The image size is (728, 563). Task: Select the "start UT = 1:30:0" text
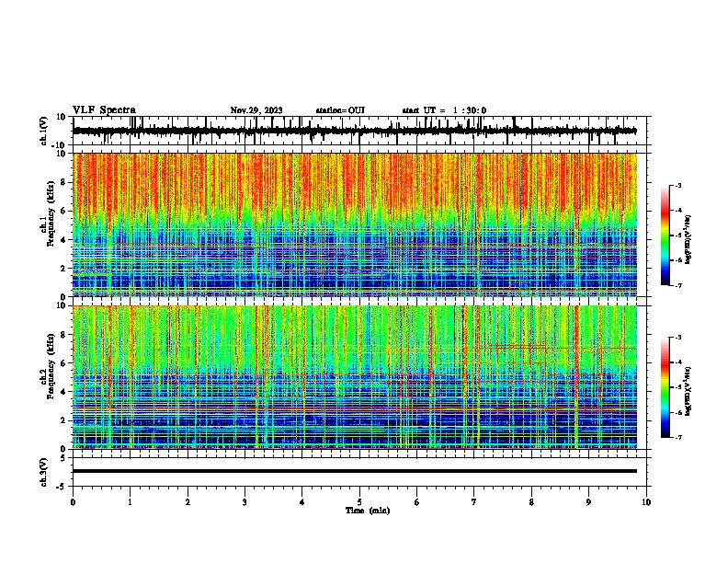[444, 110]
